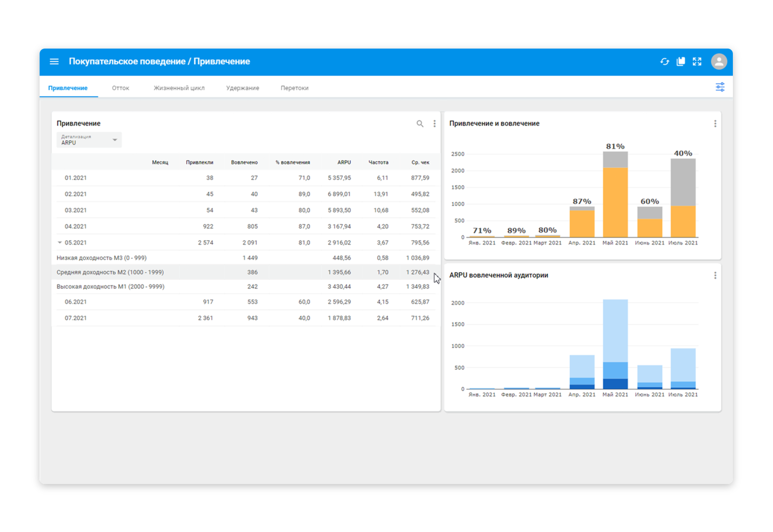Screen dimensions: 773x532
Task: Click the copy dashboard icon
Action: coord(681,62)
